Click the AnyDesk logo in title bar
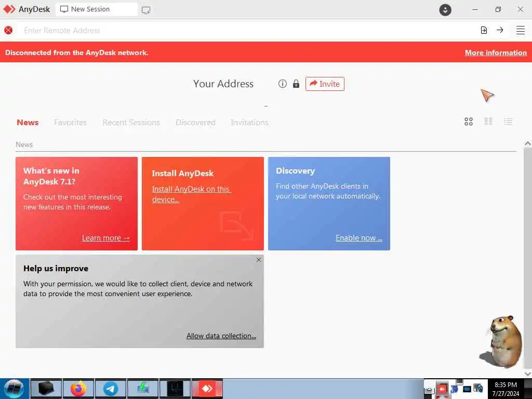 9,9
